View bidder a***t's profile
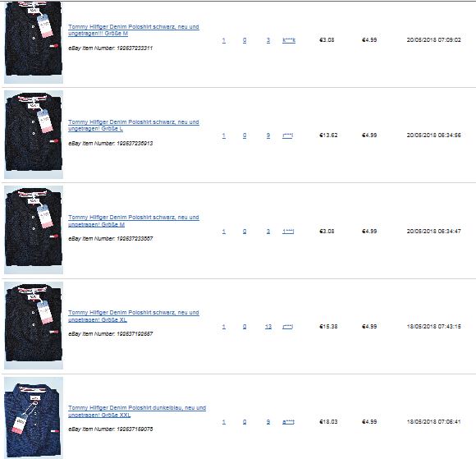The height and width of the screenshot is (459, 476). tap(288, 421)
